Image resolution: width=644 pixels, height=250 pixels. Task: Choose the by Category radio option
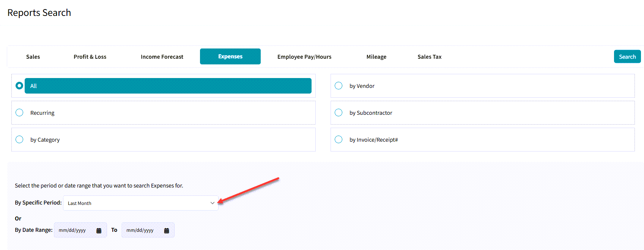19,139
